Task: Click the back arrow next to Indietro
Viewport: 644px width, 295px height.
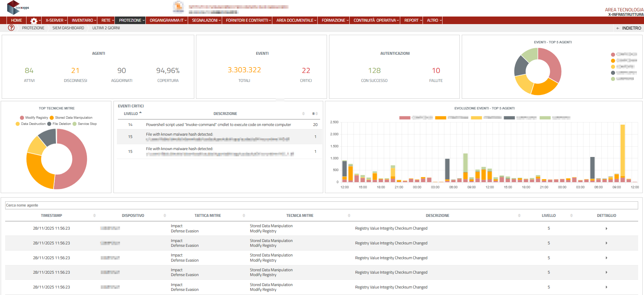Action: 618,28
